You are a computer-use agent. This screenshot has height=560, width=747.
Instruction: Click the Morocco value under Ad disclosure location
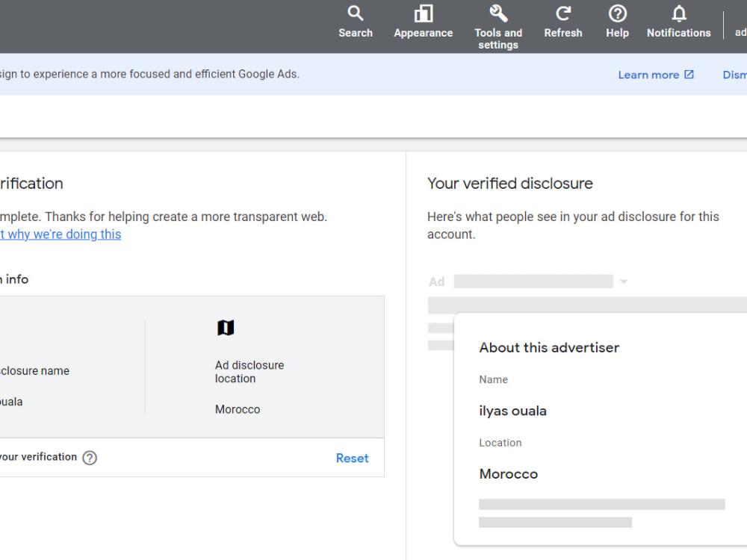[238, 409]
